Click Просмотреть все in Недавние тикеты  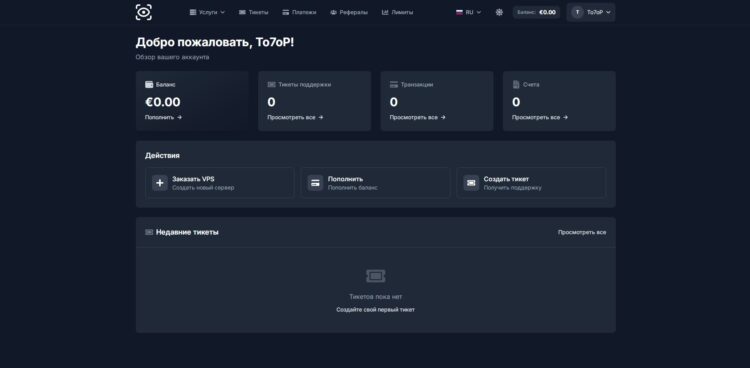pos(582,233)
